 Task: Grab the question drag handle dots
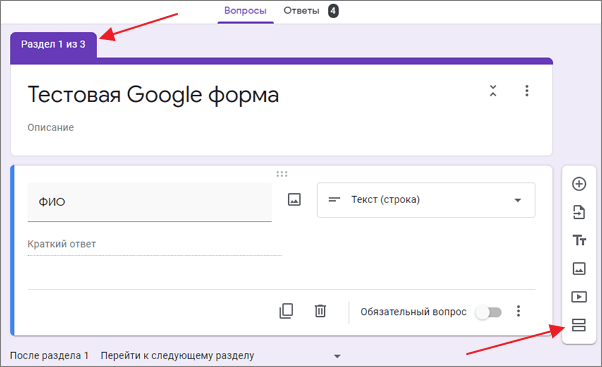click(x=282, y=174)
